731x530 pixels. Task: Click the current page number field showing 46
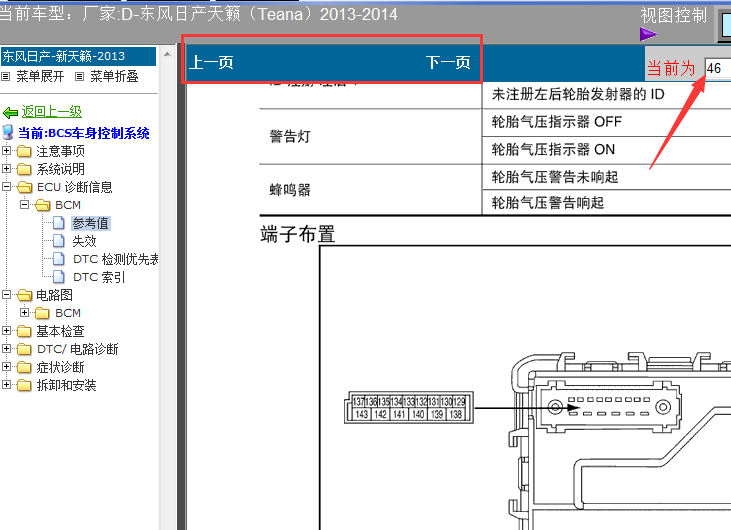click(717, 69)
